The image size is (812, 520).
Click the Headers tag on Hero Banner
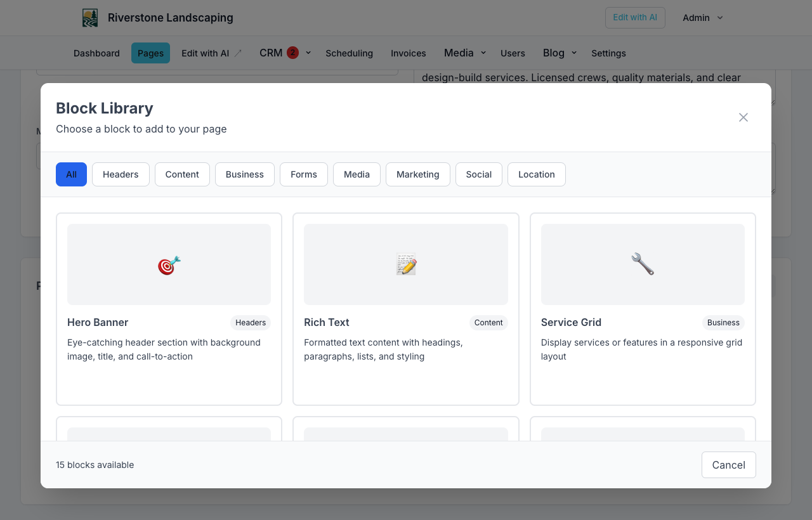(x=251, y=323)
